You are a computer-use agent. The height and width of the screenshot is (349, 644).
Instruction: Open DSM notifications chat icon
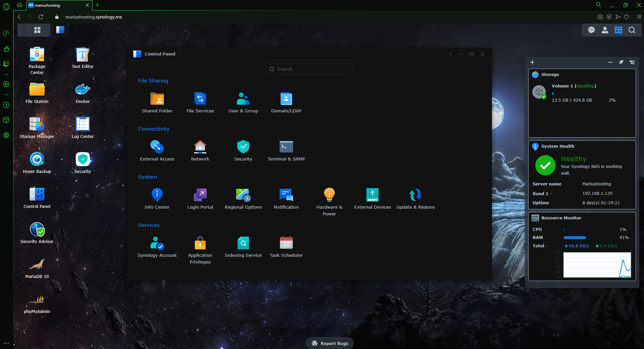pos(592,30)
